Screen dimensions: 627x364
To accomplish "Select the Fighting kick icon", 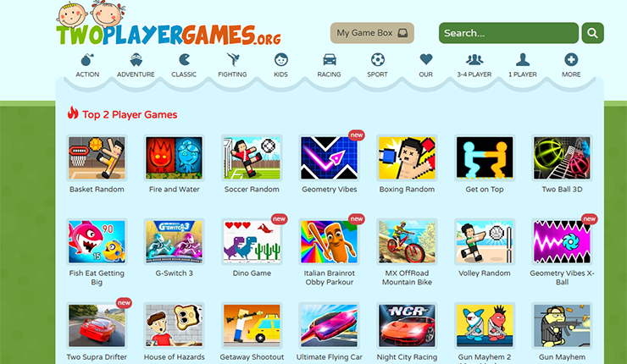I will coord(232,60).
